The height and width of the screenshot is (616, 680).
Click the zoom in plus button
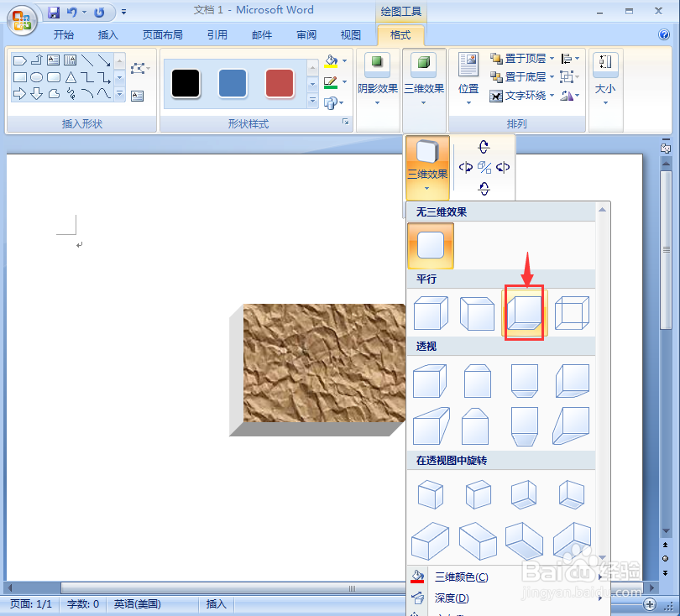(649, 604)
